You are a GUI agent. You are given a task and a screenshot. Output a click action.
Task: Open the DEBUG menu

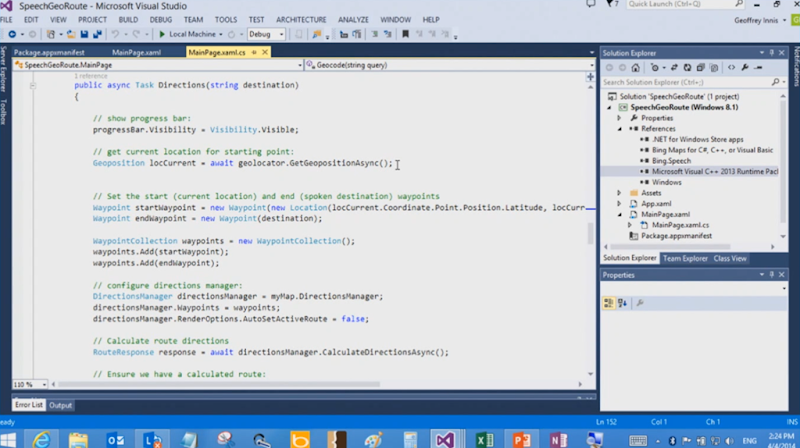click(161, 20)
